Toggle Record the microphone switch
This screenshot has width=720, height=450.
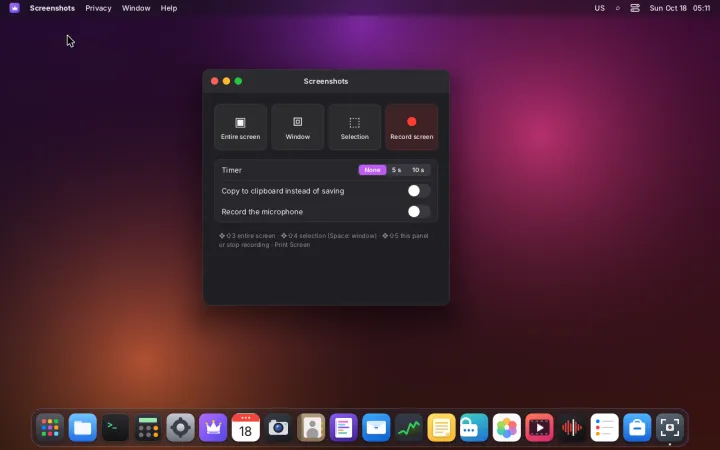[419, 212]
